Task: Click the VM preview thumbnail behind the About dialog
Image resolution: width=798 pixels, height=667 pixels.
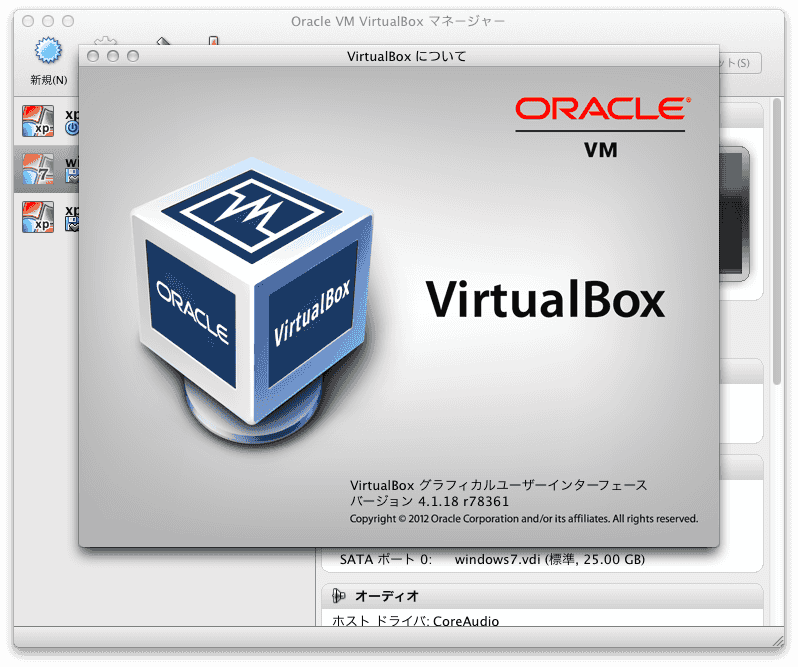Action: click(x=734, y=214)
